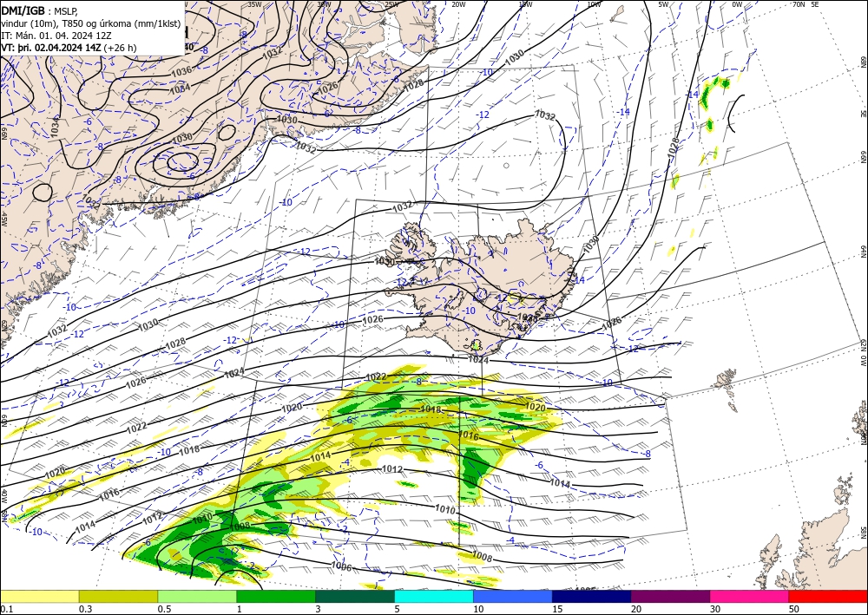Select the 'VT: þri. 02.04.2024 14Z (+26 h)' line
The width and height of the screenshot is (868, 615).
coord(69,47)
